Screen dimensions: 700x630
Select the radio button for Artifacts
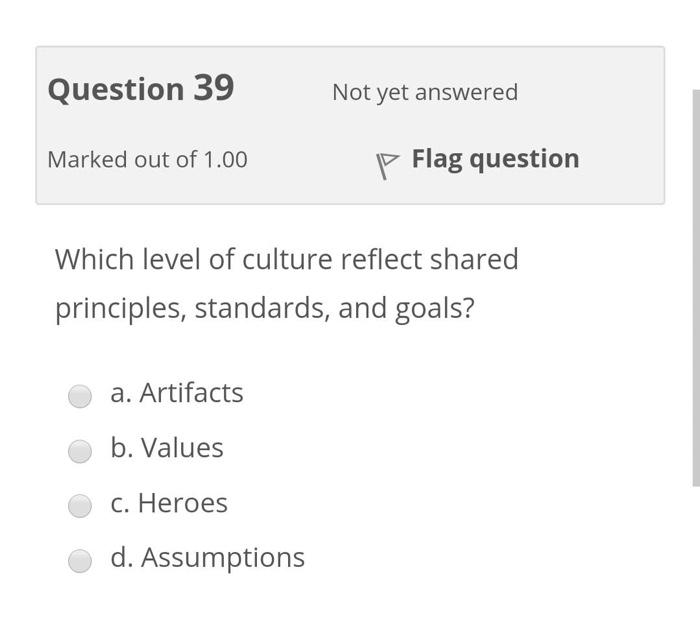(x=80, y=396)
